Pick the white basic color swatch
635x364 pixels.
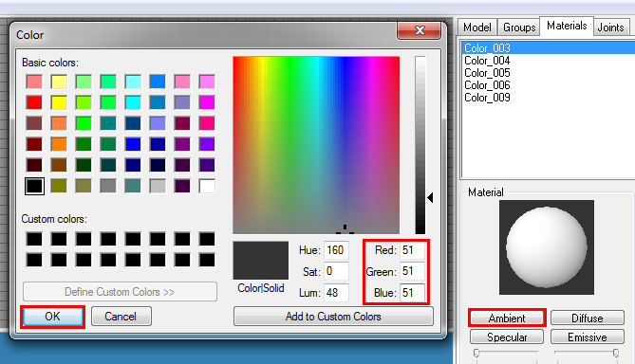pos(207,186)
